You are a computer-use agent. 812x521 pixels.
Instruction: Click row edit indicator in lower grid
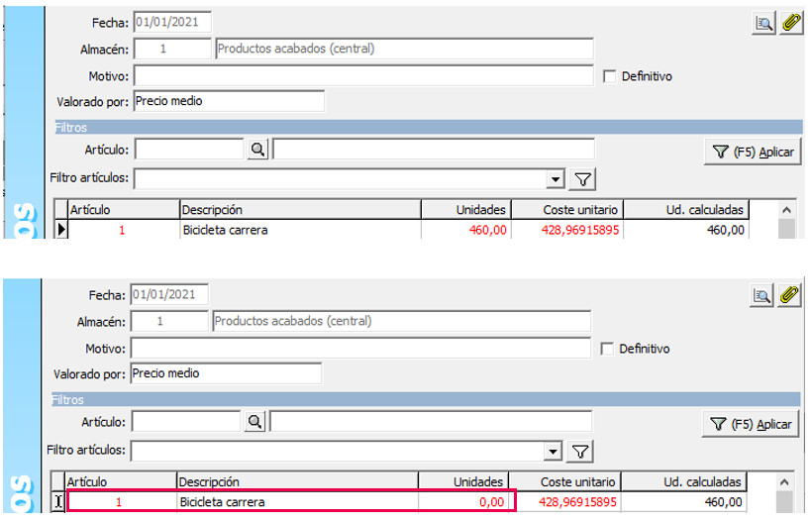(58, 502)
